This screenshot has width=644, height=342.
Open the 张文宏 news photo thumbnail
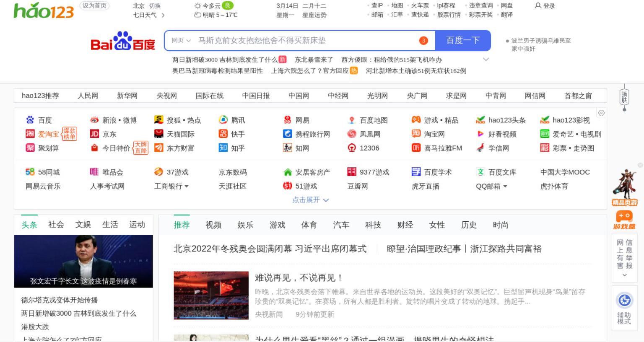(83, 261)
